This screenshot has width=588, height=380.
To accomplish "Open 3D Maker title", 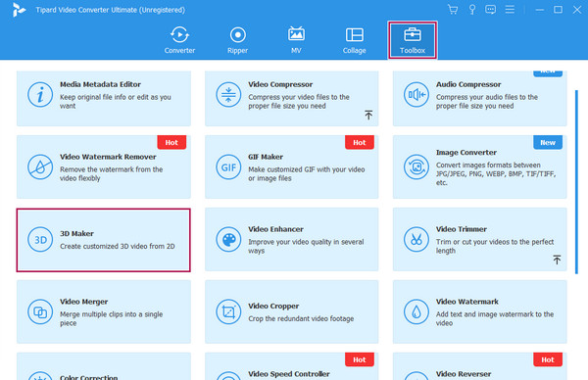I will point(76,233).
